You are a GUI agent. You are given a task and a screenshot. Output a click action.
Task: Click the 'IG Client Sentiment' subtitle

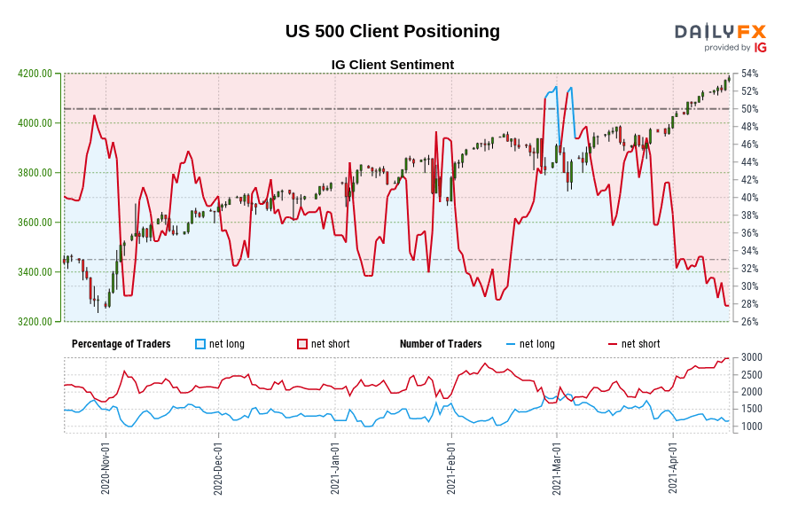tap(393, 65)
